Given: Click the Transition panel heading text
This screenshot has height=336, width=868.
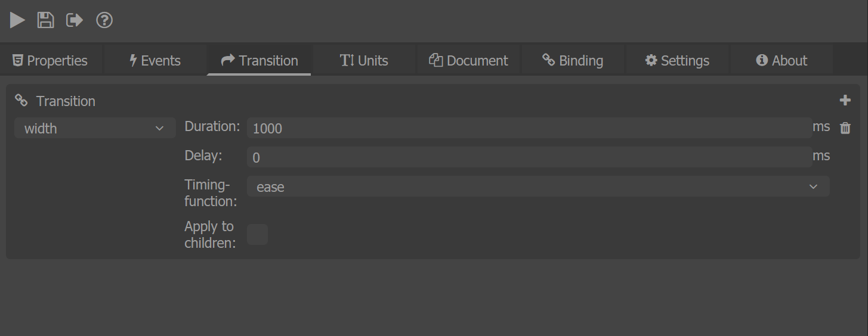Looking at the screenshot, I should pyautogui.click(x=66, y=101).
